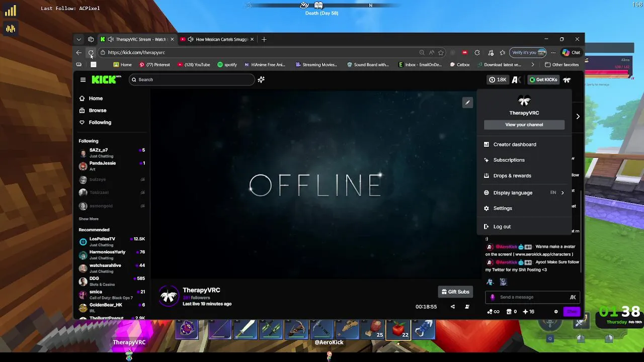This screenshot has height=362, width=644.
Task: Open LosPollosTV recommended channel
Action: 112,242
